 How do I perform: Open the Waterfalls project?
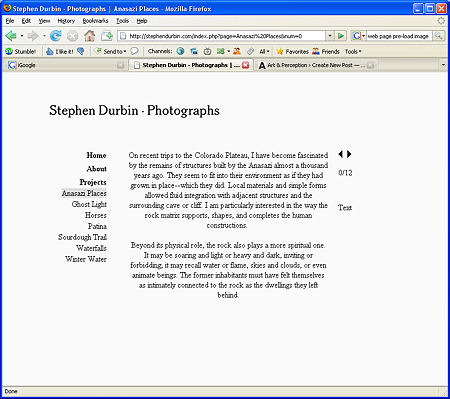pos(91,248)
